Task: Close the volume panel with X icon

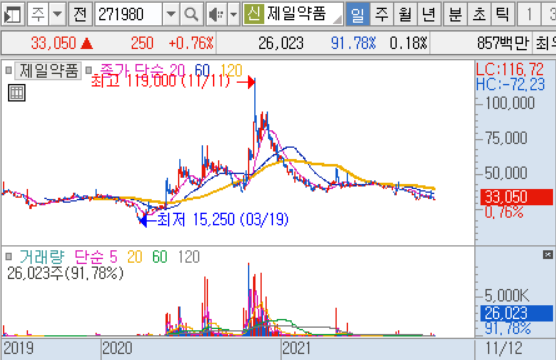Action: coord(548,254)
